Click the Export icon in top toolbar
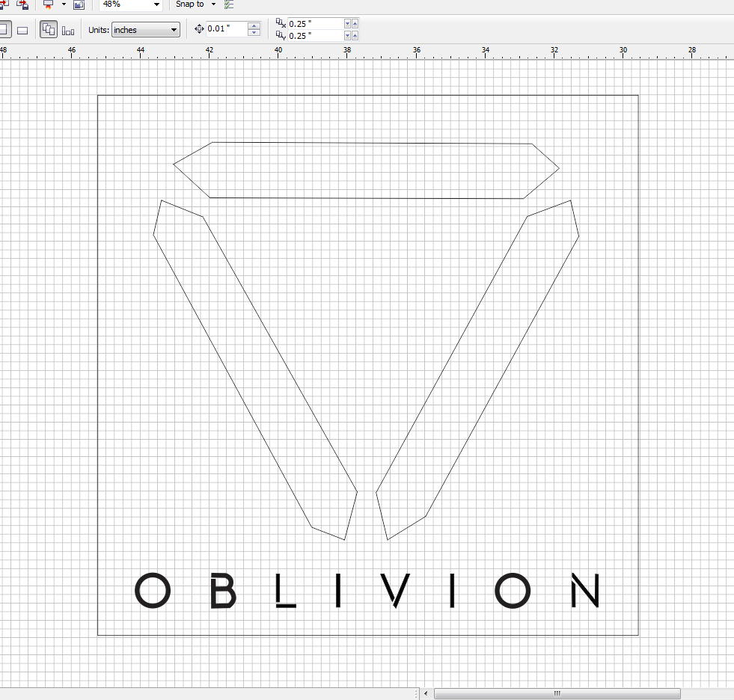 click(22, 4)
